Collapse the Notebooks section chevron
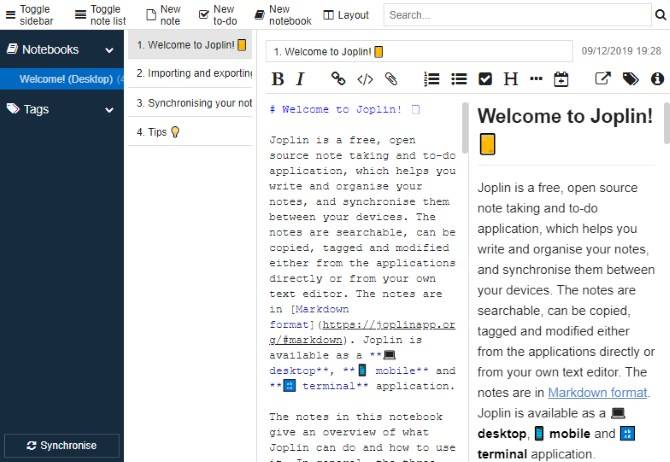 109,50
